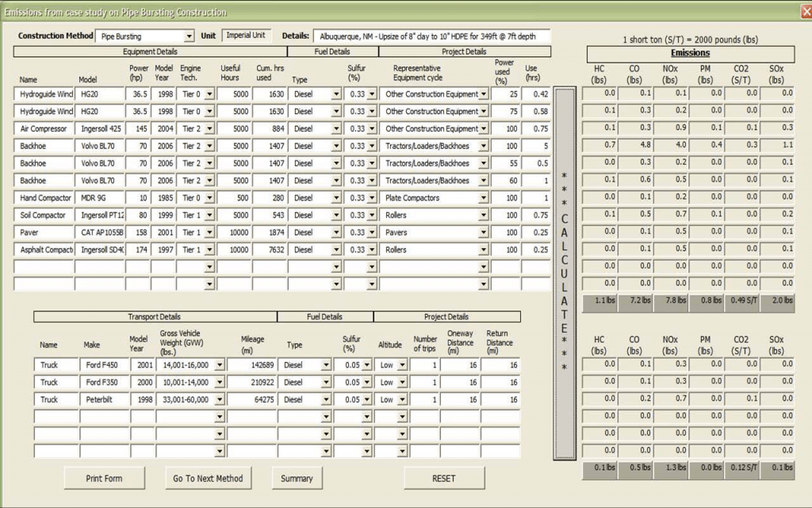The height and width of the screenshot is (508, 812).
Task: Click Mileage value 64275
Action: coord(251,400)
